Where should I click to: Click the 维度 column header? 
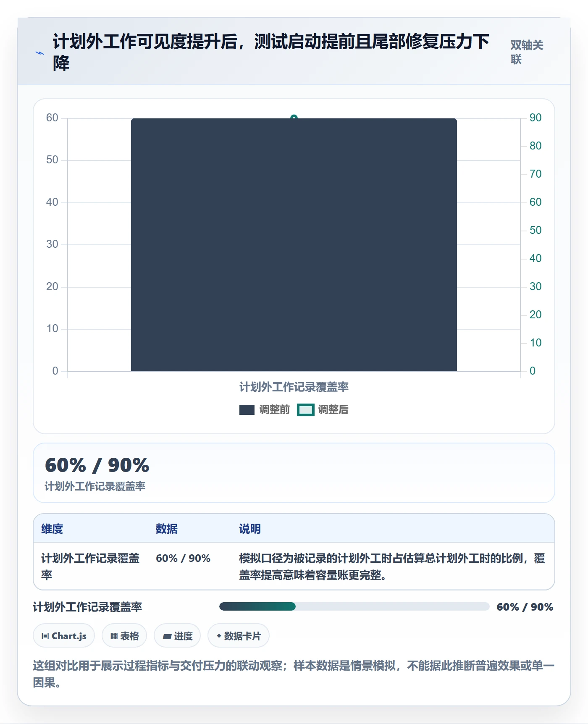click(x=52, y=529)
